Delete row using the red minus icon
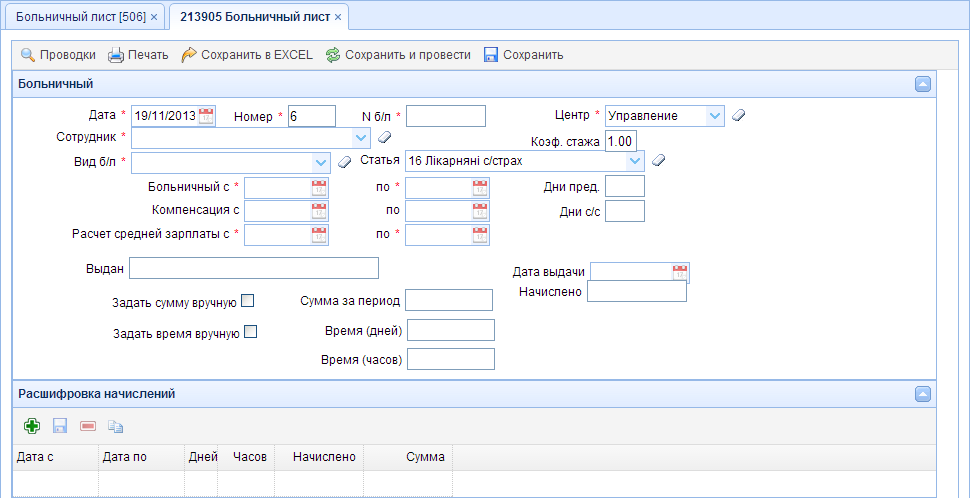 88,426
